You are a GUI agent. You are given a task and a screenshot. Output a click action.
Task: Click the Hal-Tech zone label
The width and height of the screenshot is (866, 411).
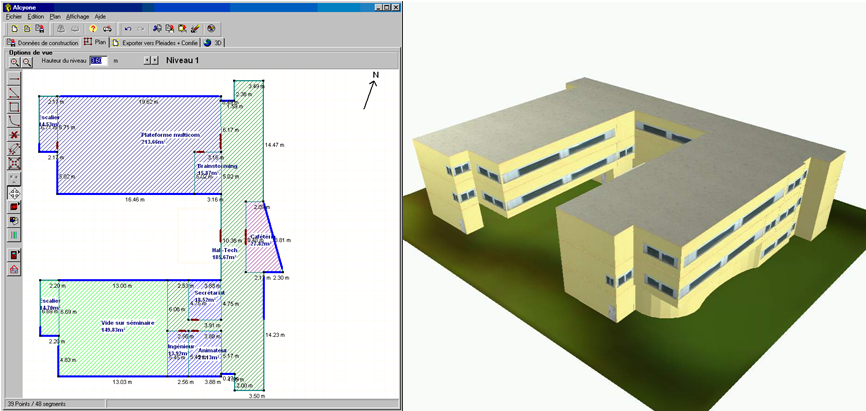tap(224, 250)
